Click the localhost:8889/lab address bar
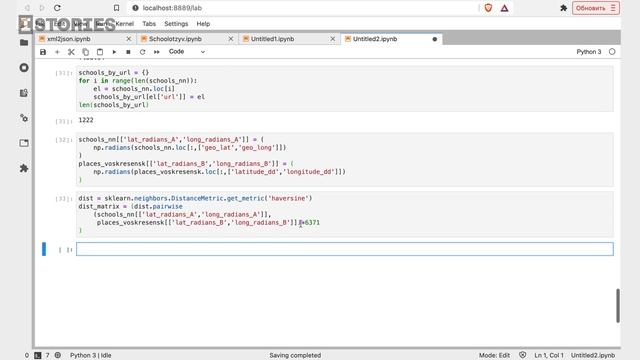Image resolution: width=640 pixels, height=360 pixels. pos(302,8)
